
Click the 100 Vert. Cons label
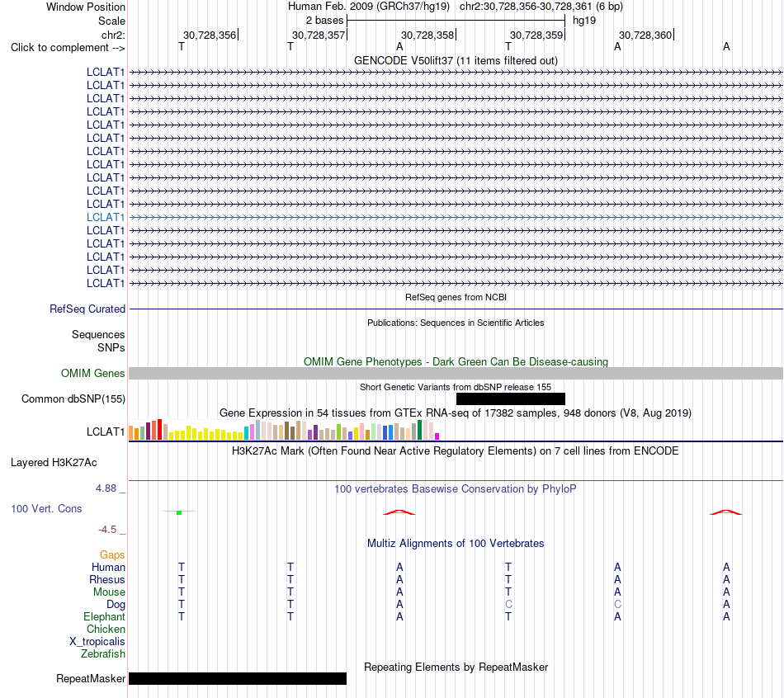(x=46, y=508)
